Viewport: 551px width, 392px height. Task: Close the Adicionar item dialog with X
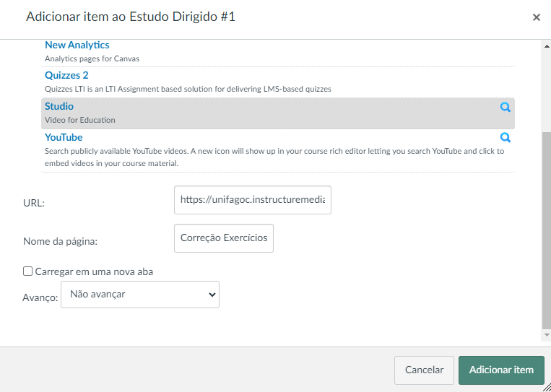tap(536, 17)
